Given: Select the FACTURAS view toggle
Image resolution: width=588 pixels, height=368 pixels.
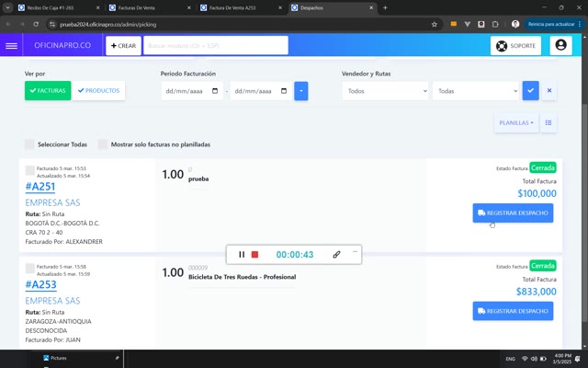Looking at the screenshot, I should [48, 91].
